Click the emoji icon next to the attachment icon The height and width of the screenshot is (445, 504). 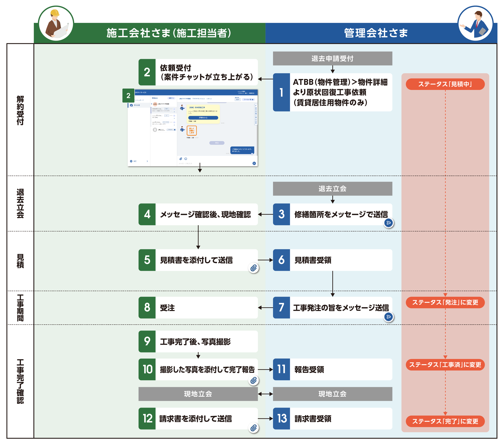pos(186,159)
